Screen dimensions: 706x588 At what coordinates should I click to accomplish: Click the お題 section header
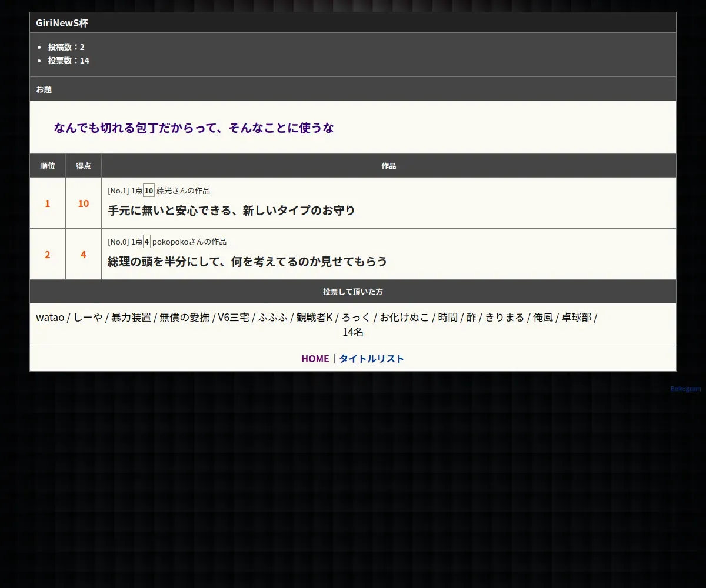pyautogui.click(x=353, y=89)
